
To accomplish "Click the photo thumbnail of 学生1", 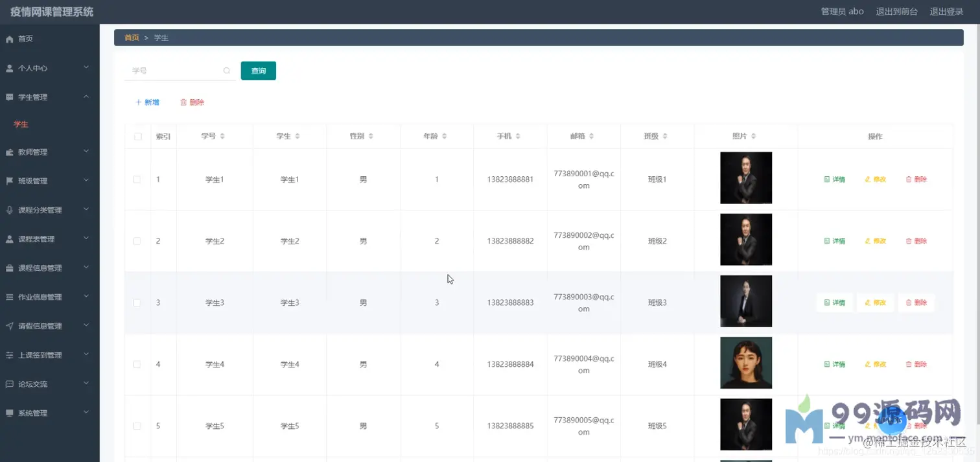I will (x=746, y=178).
